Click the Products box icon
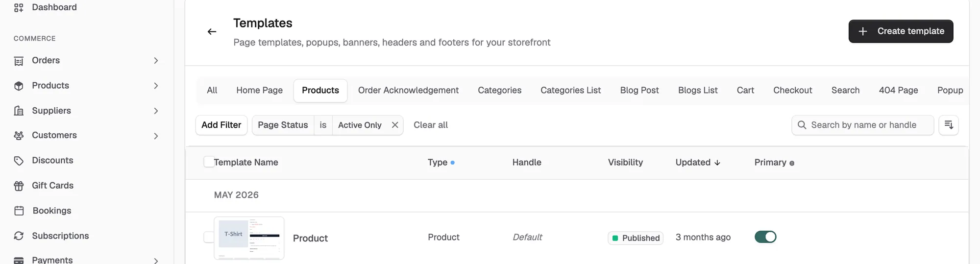Image resolution: width=980 pixels, height=264 pixels. [19, 86]
